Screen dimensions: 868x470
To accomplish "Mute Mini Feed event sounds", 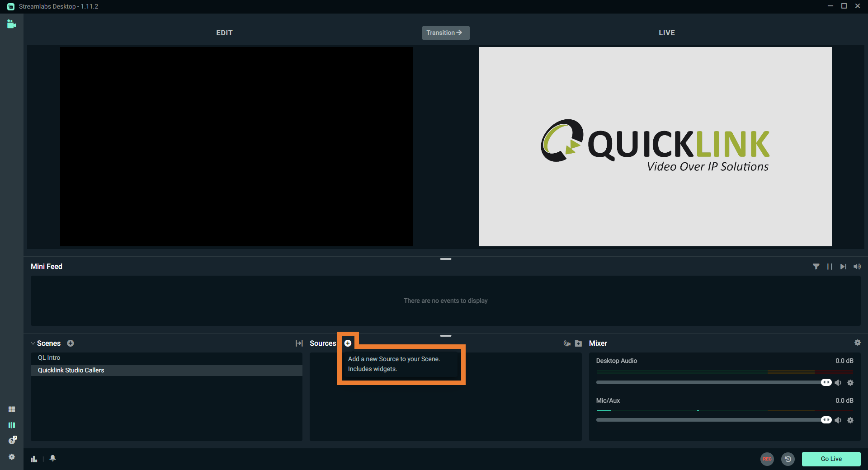I will point(857,267).
